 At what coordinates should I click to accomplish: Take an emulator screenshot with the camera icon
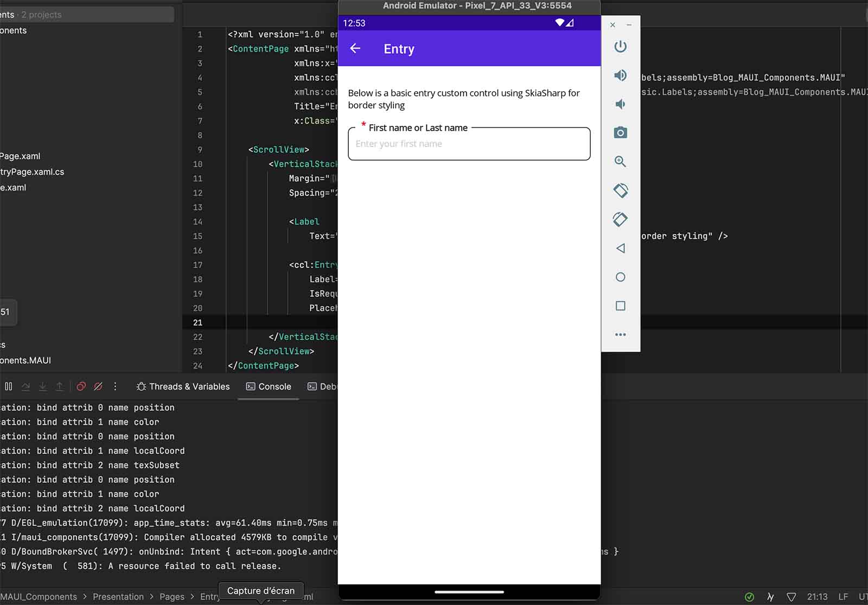620,133
